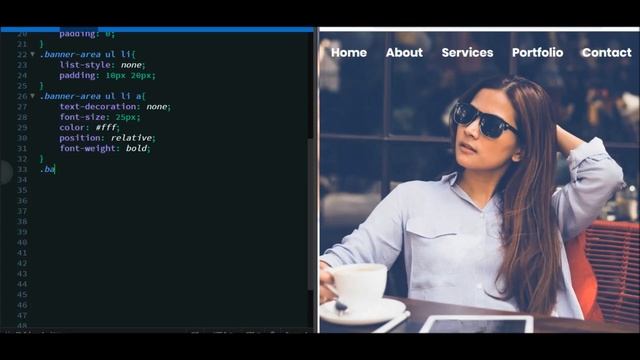This screenshot has height=360, width=640.
Task: Open the About navigation link
Action: click(x=404, y=53)
